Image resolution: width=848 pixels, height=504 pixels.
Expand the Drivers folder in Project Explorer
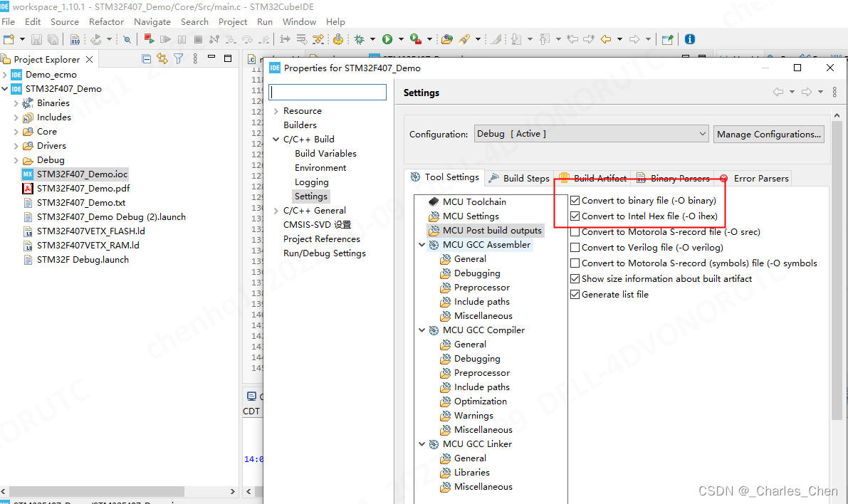click(x=16, y=146)
